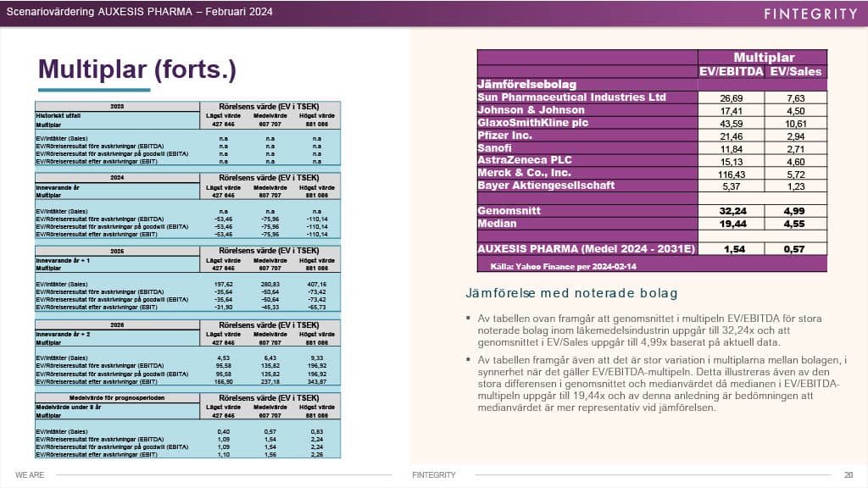Click GlaxoSmithKline's EV/EBITDA value 43,59
The width and height of the screenshot is (868, 488).
732,124
